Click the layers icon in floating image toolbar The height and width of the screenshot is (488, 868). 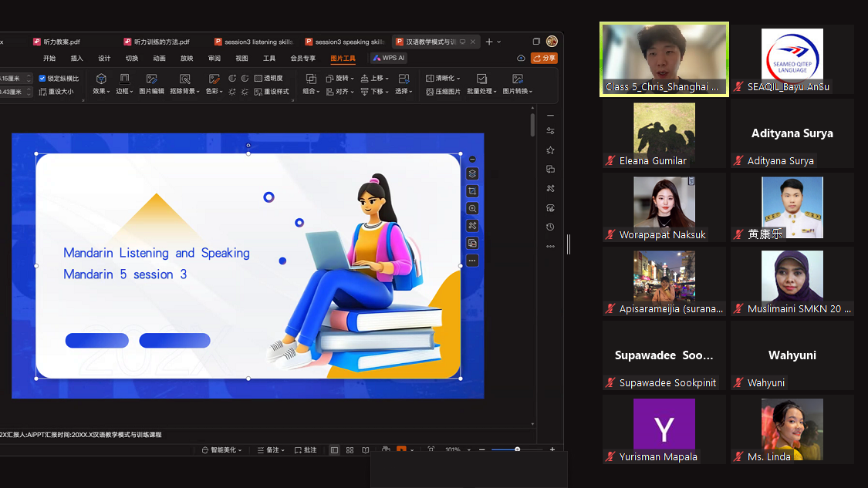click(472, 173)
